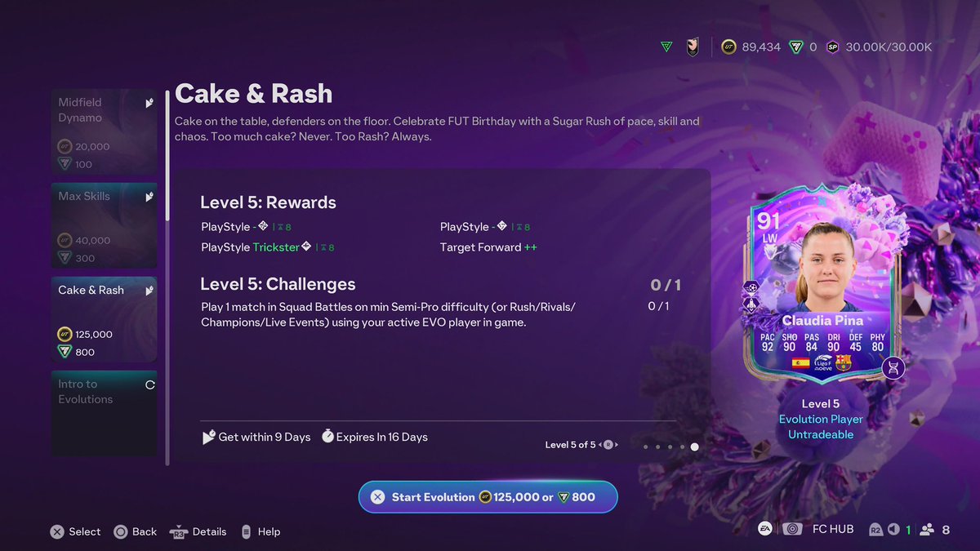The image size is (980, 551).
Task: Click the UT coins icon beside 89,434
Action: tap(729, 47)
